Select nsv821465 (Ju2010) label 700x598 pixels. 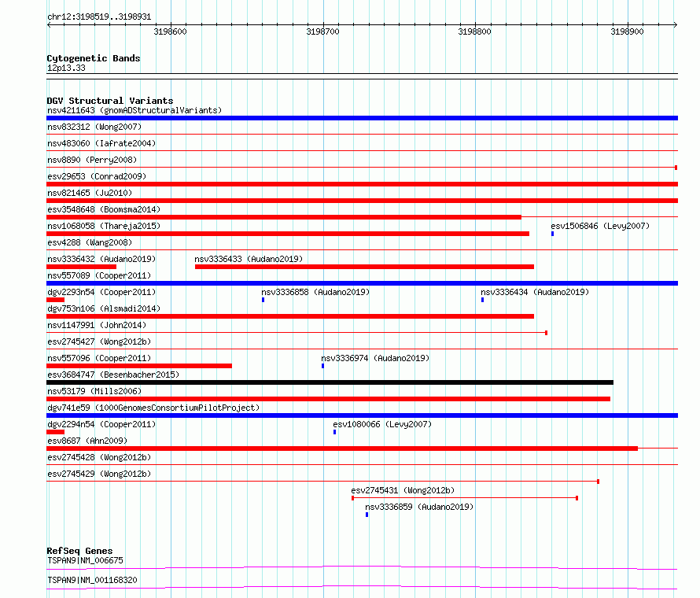tap(90, 193)
